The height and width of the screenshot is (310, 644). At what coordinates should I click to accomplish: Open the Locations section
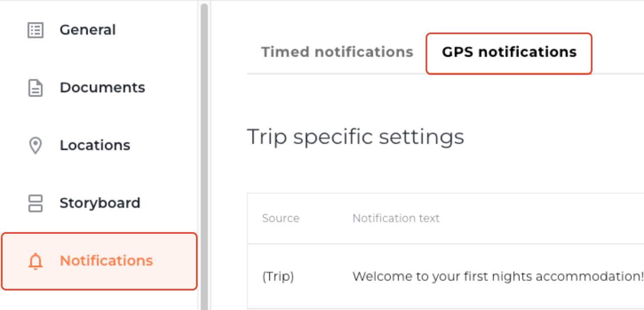(x=95, y=145)
